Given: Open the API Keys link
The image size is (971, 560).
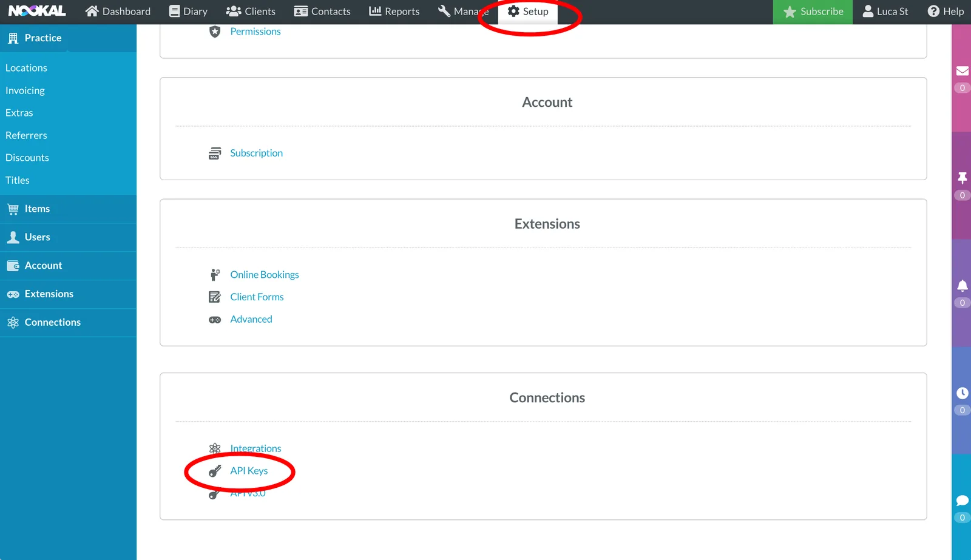Looking at the screenshot, I should (x=249, y=471).
